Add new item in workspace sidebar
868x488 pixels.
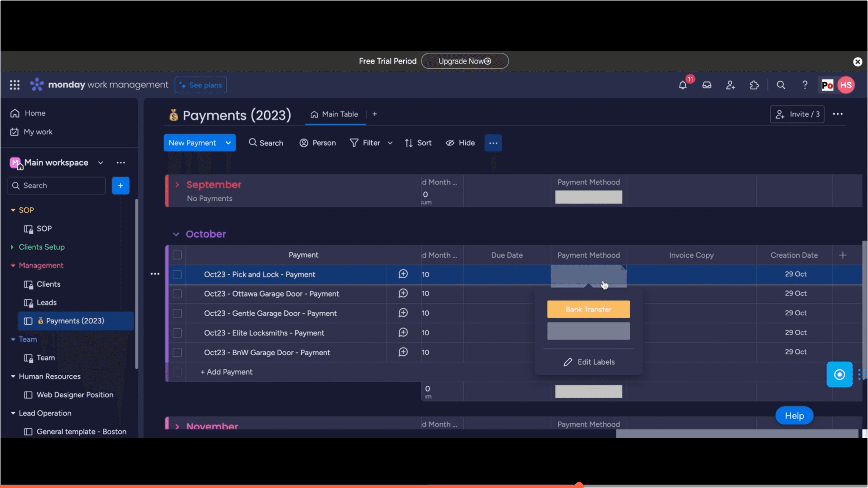click(x=121, y=185)
